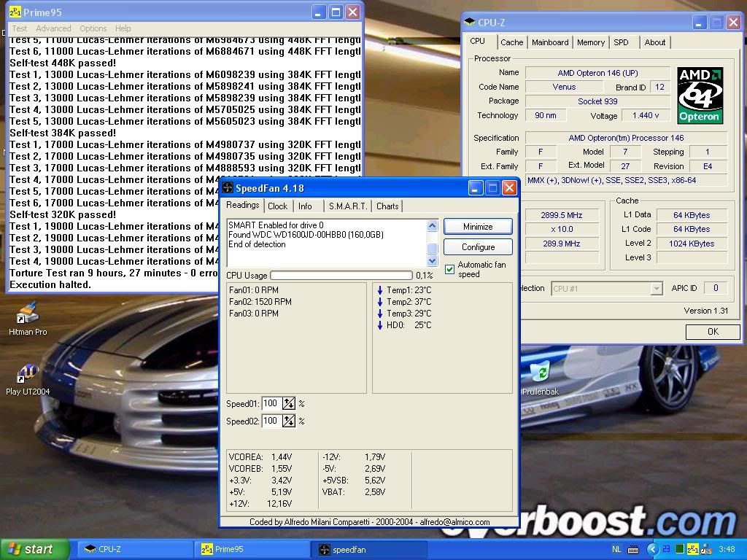Click the yellow Prime95 system tray icon
Viewport: 747px width, 560px height.
tap(693, 550)
